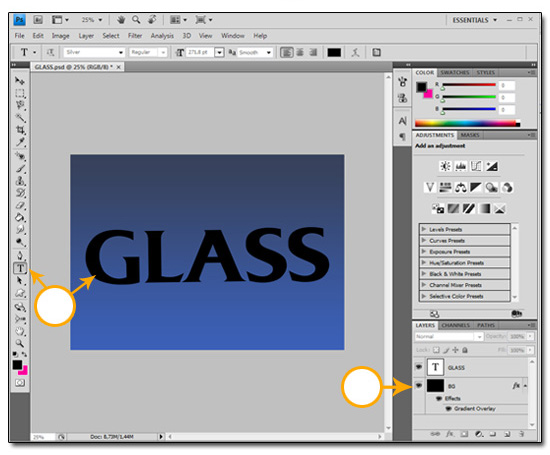Viewport: 550px width, 455px height.
Task: Select the Clone Stamp tool
Action: (20, 181)
